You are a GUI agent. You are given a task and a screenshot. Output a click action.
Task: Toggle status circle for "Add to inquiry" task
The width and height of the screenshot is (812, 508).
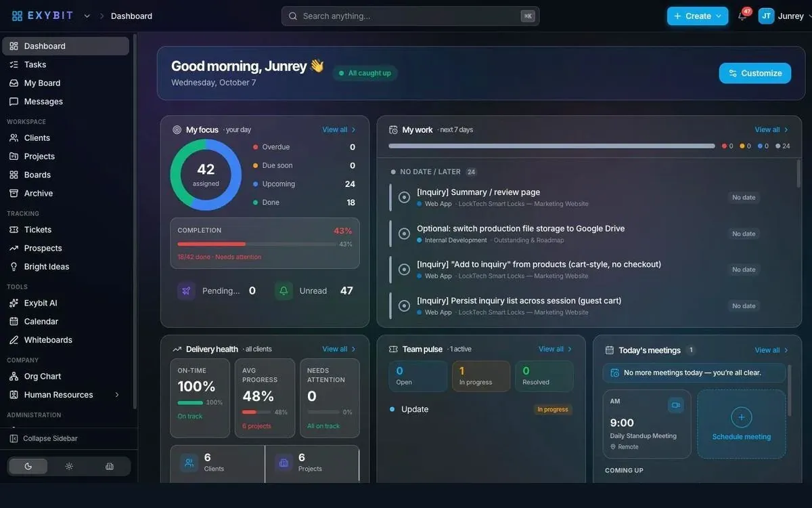coord(404,270)
